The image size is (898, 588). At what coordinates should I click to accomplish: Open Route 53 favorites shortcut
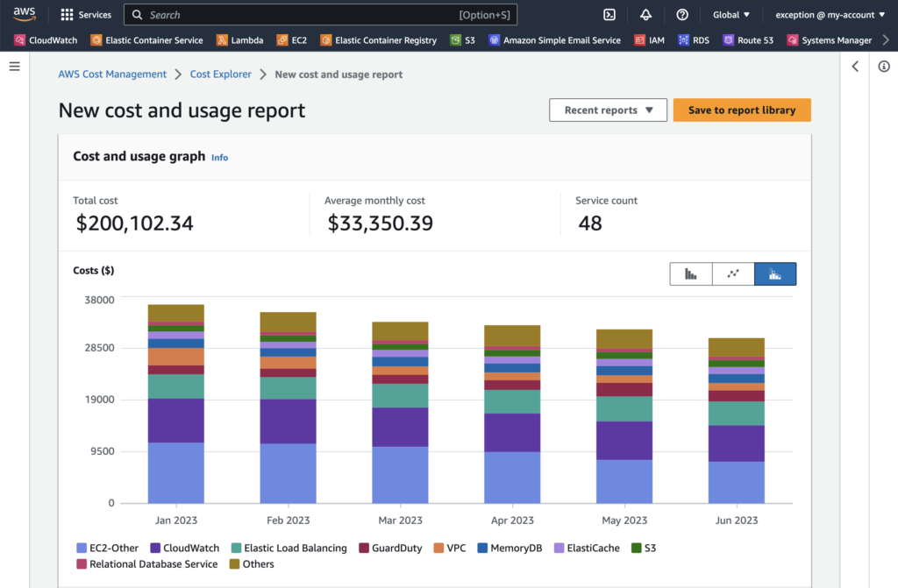pos(748,40)
